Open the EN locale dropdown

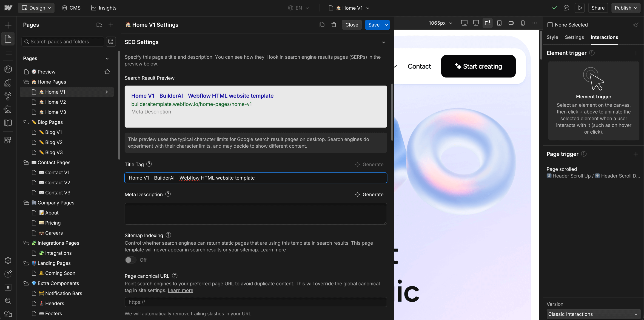(298, 8)
